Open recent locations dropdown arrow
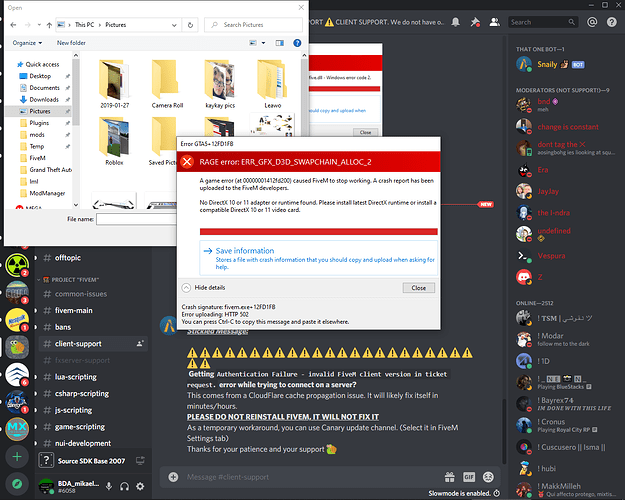Image resolution: width=625 pixels, height=500 pixels. coord(39,25)
